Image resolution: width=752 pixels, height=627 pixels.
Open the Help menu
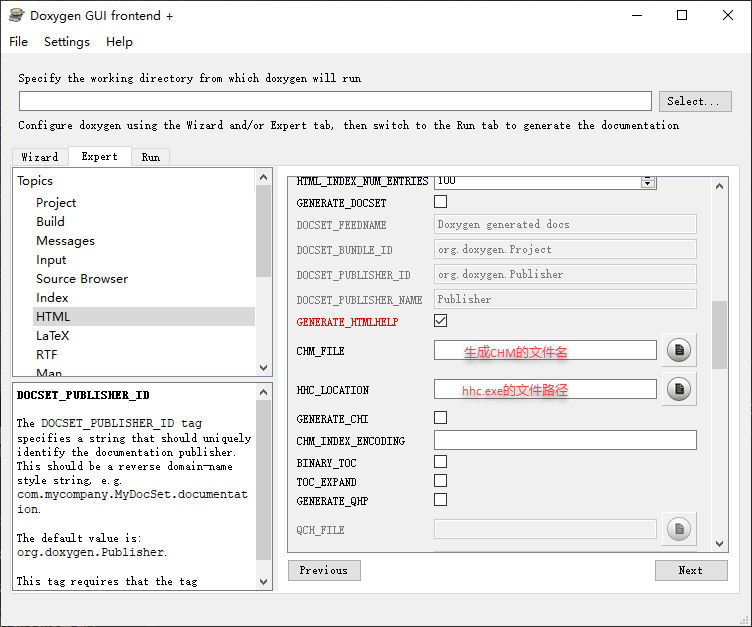coord(119,42)
